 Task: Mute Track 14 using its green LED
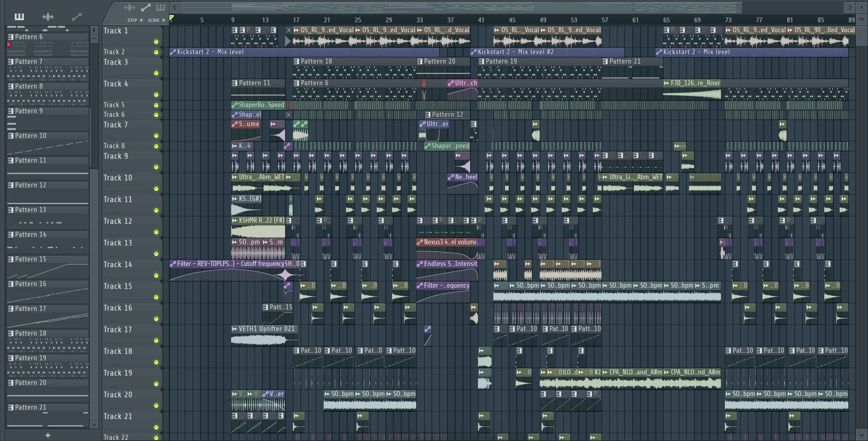[156, 276]
